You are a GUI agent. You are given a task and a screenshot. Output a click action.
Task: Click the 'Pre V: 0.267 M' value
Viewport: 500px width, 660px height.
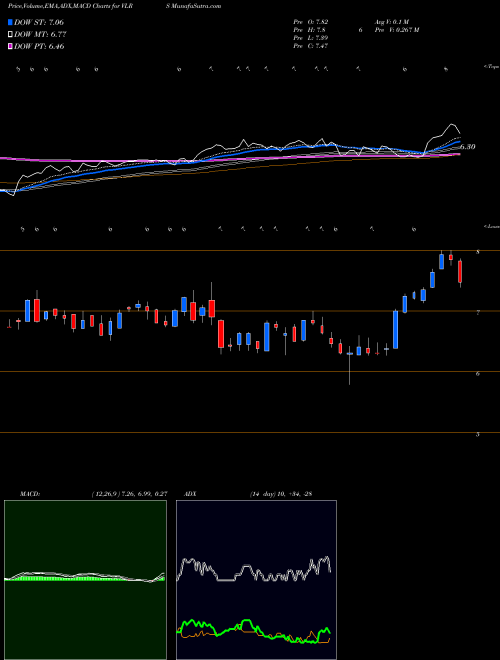tap(396, 30)
